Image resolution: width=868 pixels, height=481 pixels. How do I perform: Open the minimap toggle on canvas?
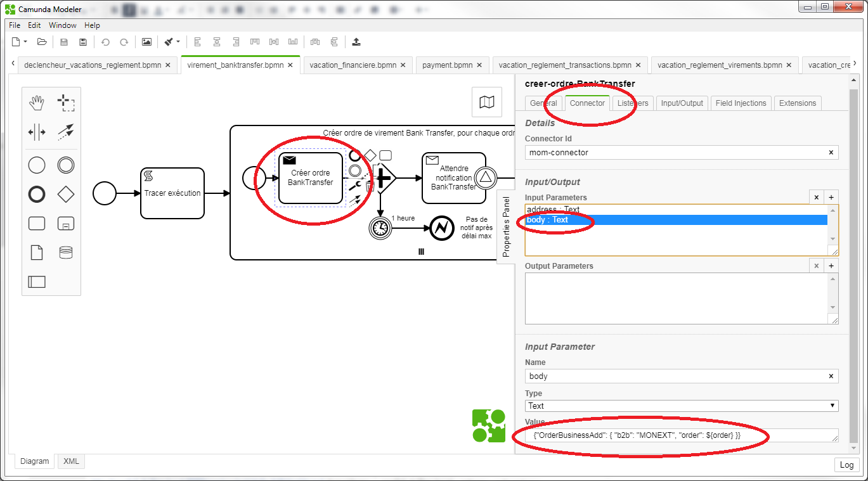tap(487, 102)
